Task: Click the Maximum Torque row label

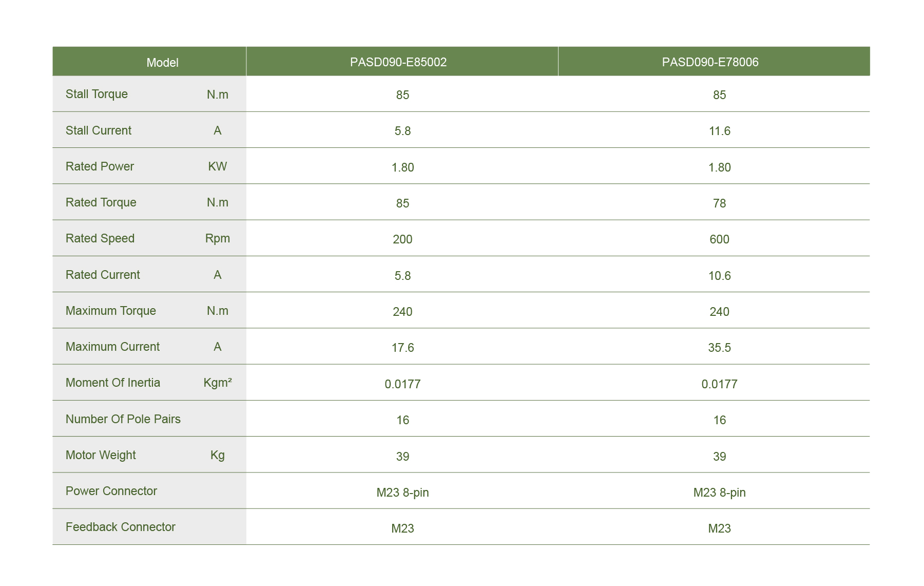Action: (x=110, y=311)
